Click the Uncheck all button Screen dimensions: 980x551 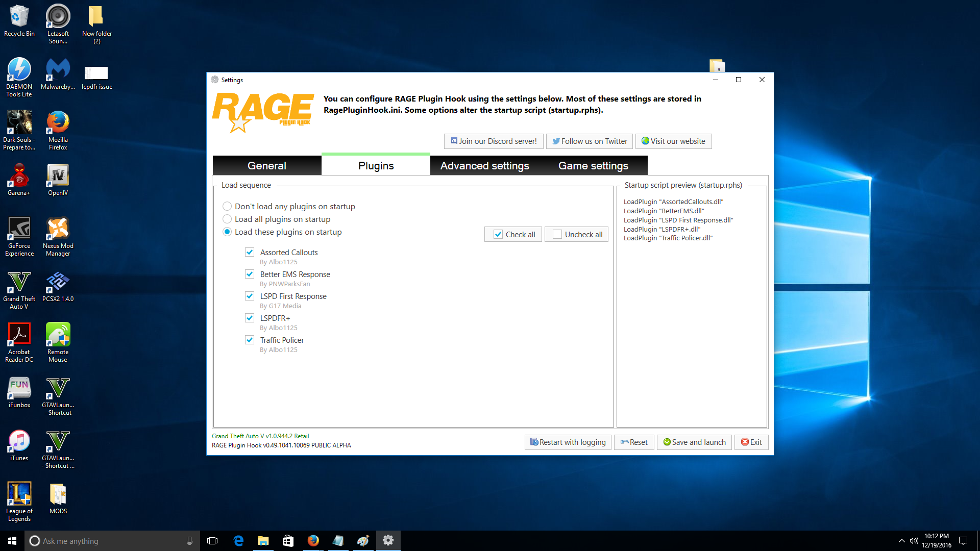577,234
